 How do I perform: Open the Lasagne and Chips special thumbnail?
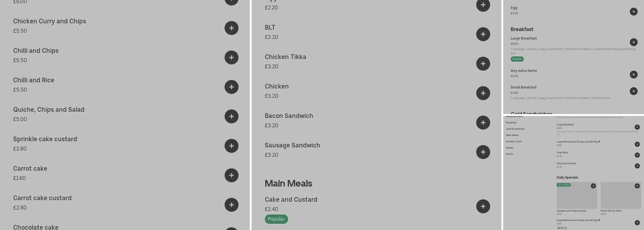click(576, 195)
